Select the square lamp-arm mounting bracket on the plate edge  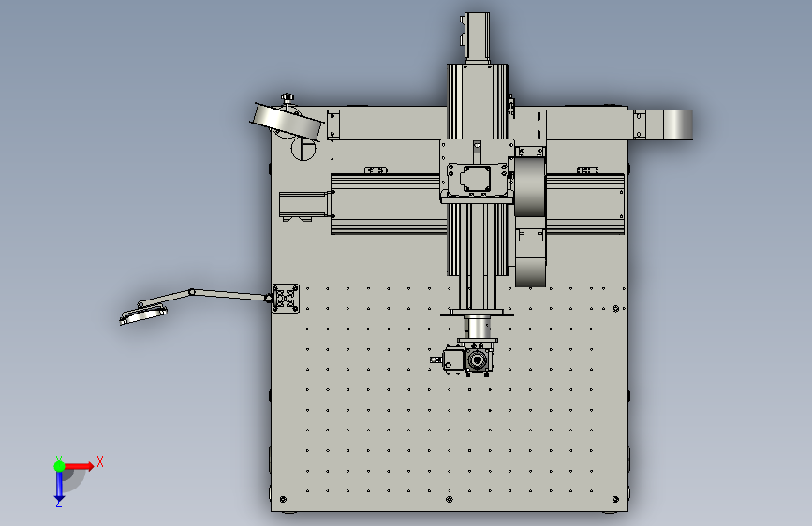(x=286, y=299)
